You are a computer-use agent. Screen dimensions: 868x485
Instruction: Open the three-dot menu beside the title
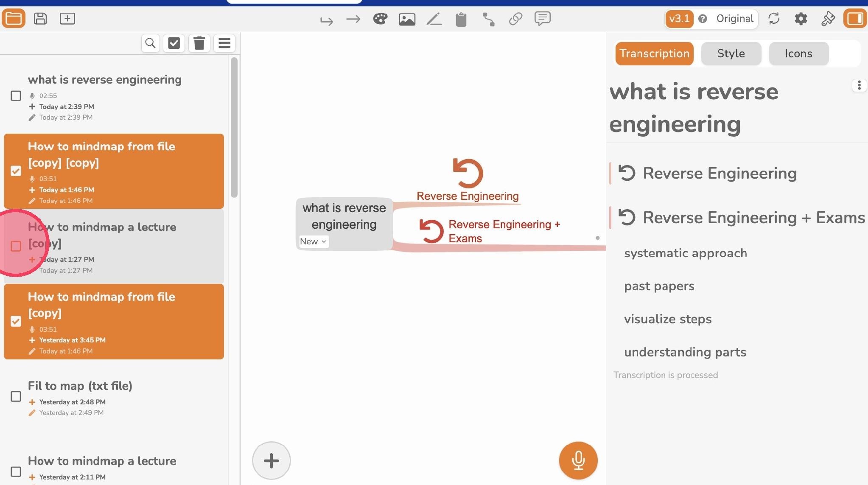pyautogui.click(x=859, y=85)
